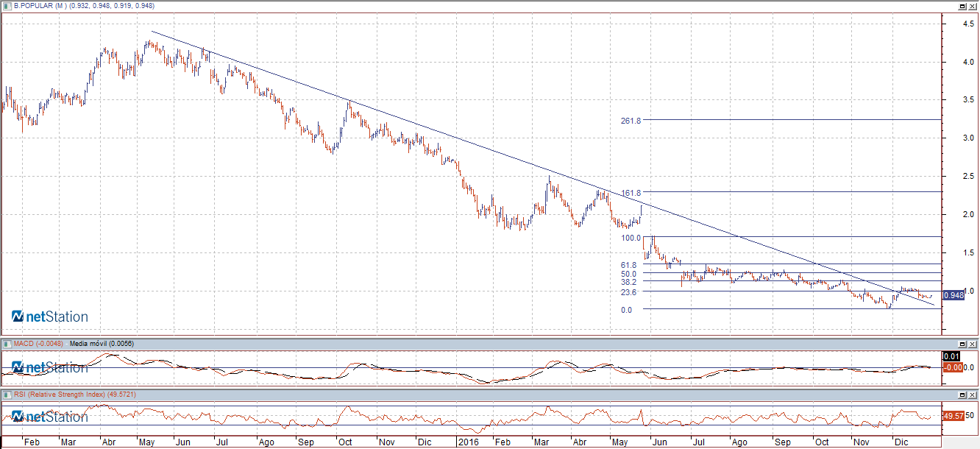Click the 49.57 RSI value tag
980x449 pixels.
point(953,417)
